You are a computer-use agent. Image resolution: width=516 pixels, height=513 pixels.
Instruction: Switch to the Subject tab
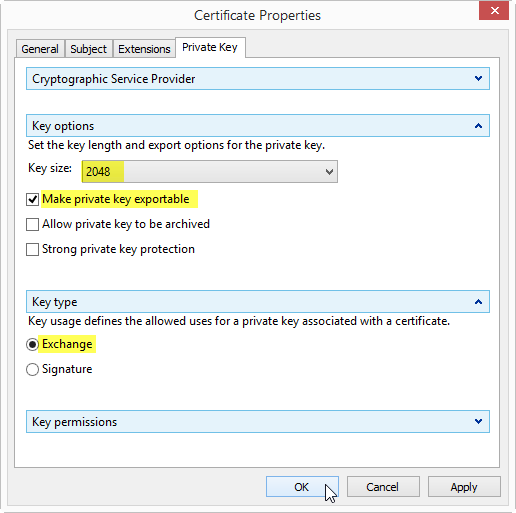[89, 49]
